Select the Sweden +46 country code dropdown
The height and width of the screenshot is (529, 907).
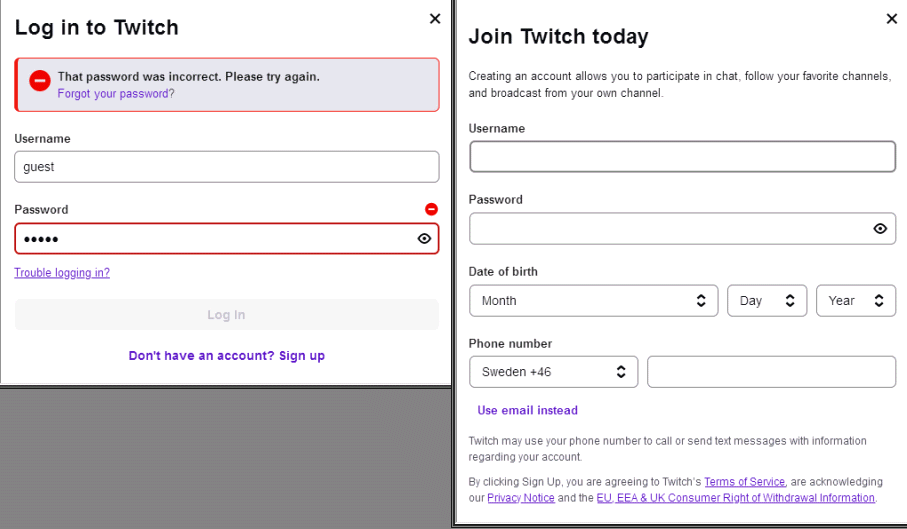coord(553,371)
